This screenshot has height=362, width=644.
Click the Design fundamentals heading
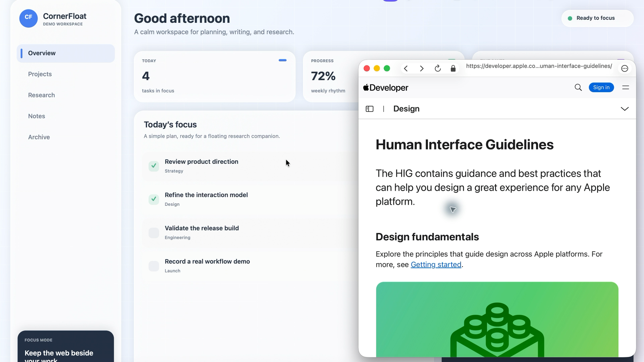pos(427,237)
